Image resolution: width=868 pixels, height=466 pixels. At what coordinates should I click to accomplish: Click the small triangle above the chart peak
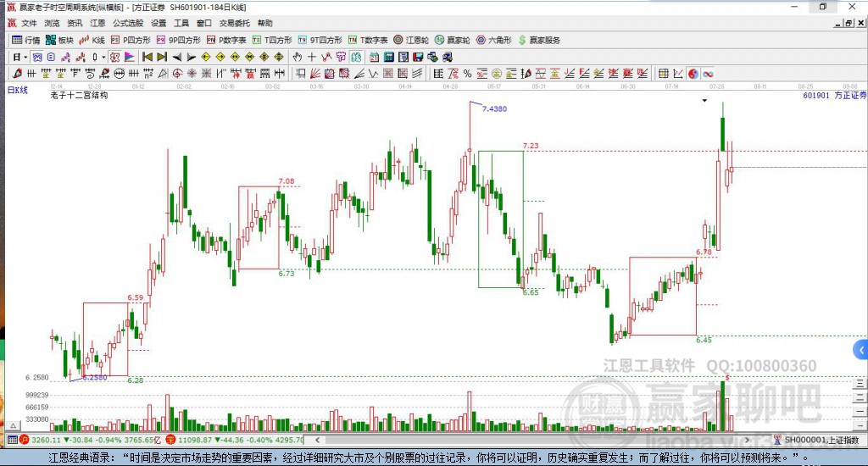click(704, 101)
